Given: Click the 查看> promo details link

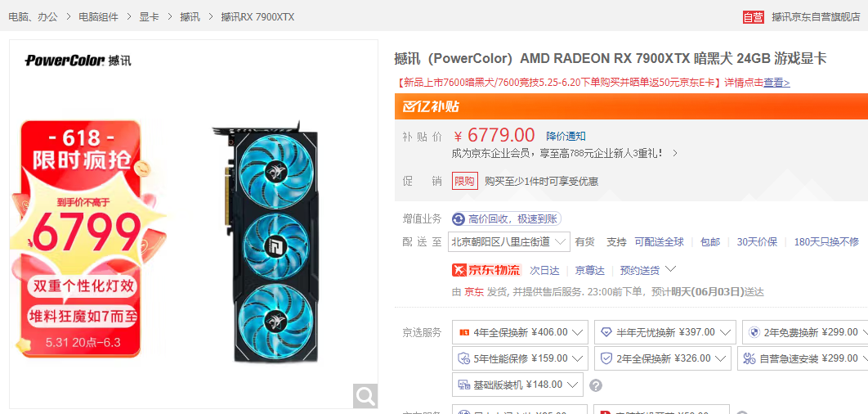Looking at the screenshot, I should (x=776, y=83).
